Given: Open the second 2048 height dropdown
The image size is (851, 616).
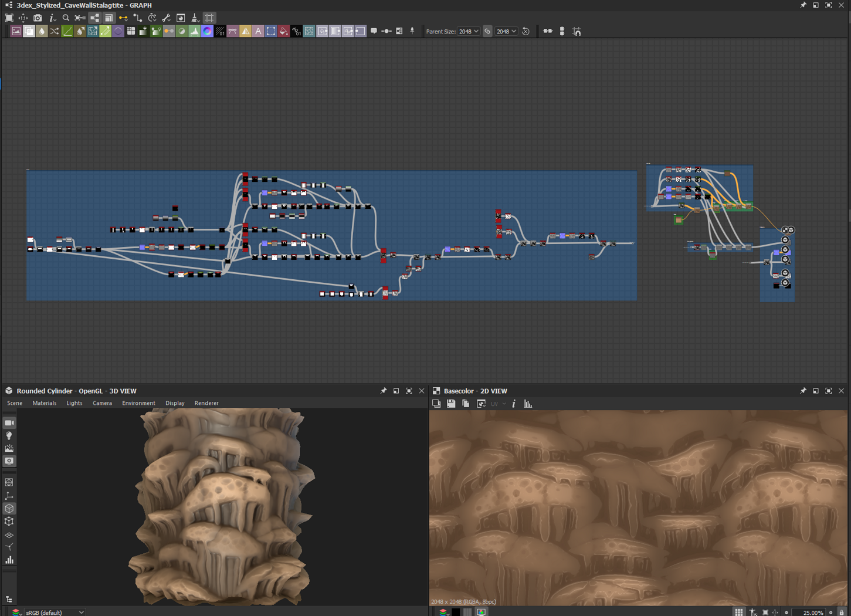Looking at the screenshot, I should point(506,32).
